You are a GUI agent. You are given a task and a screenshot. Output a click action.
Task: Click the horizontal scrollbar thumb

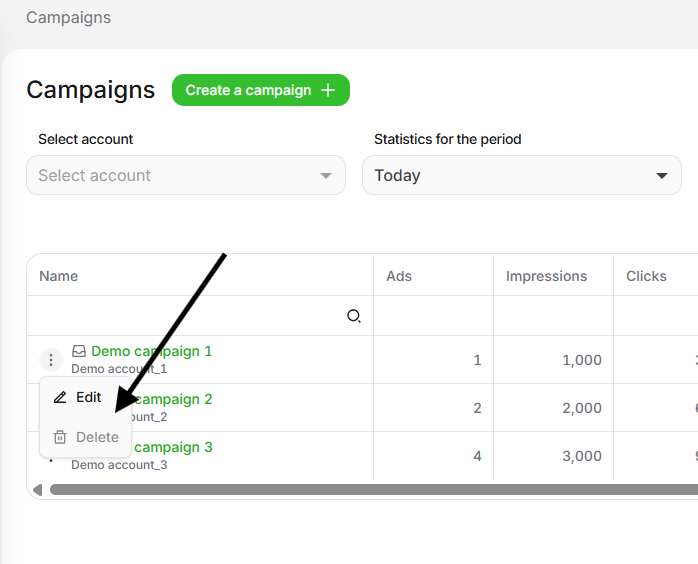374,490
